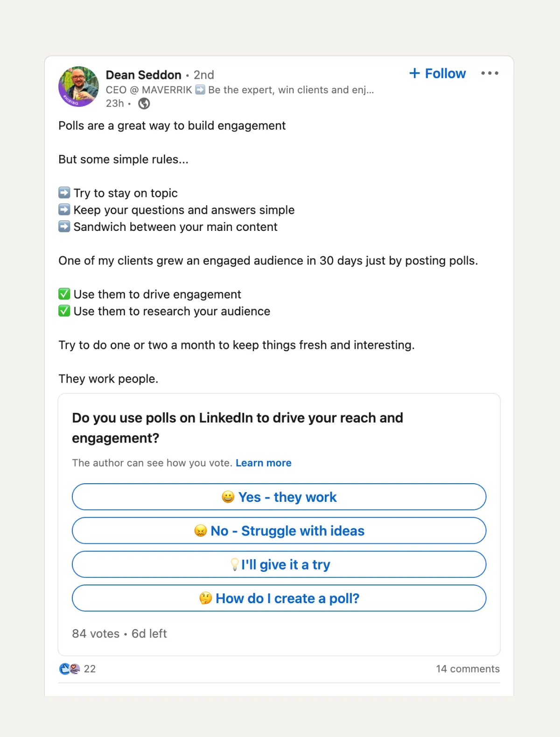Vote 'Yes - they work' in the poll
560x737 pixels.
279,497
